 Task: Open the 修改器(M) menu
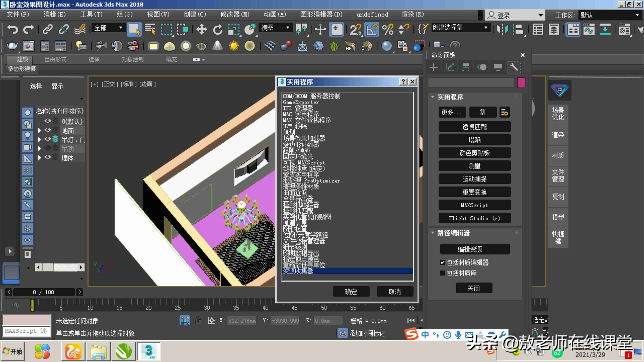coord(235,14)
